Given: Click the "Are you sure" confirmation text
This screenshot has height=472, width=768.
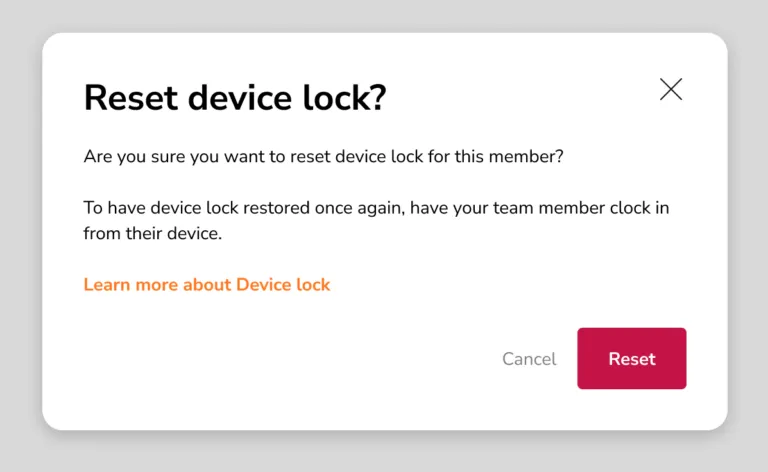Looking at the screenshot, I should (324, 157).
